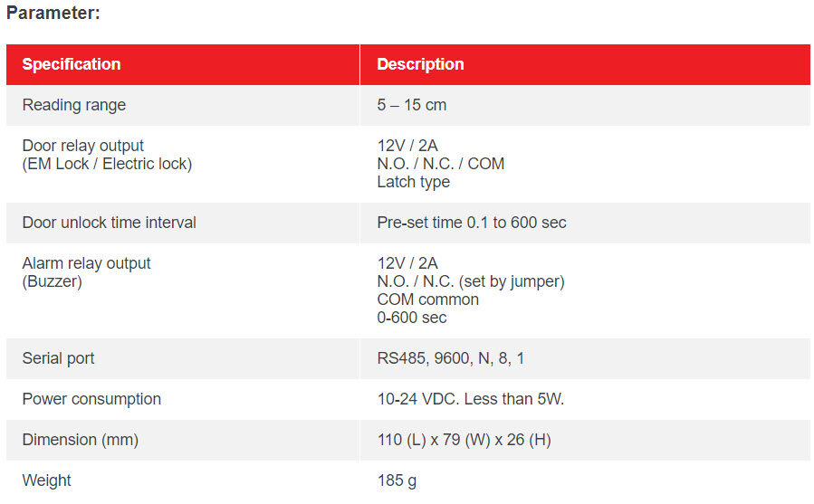
Task: Click the Reading range label
Action: point(74,105)
